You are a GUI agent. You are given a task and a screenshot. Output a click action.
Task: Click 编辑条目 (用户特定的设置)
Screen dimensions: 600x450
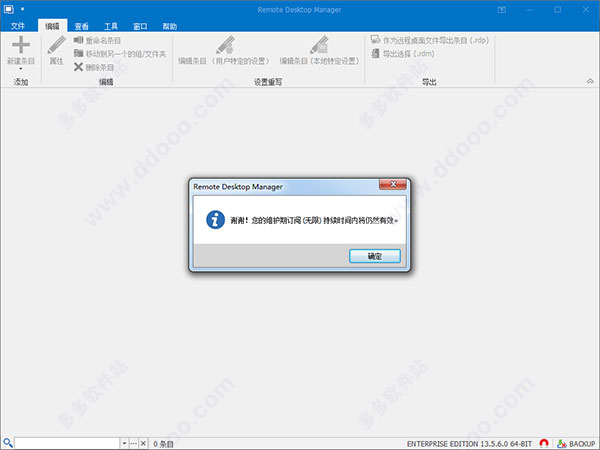[224, 51]
